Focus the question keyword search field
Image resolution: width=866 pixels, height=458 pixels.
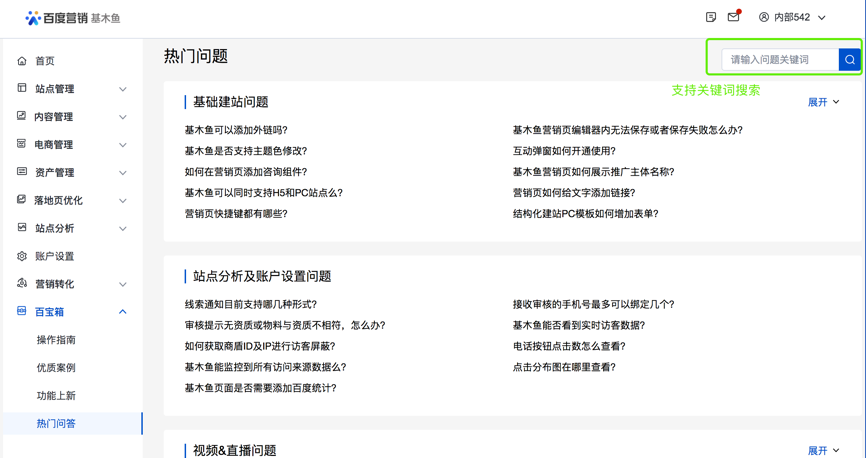pyautogui.click(x=780, y=60)
